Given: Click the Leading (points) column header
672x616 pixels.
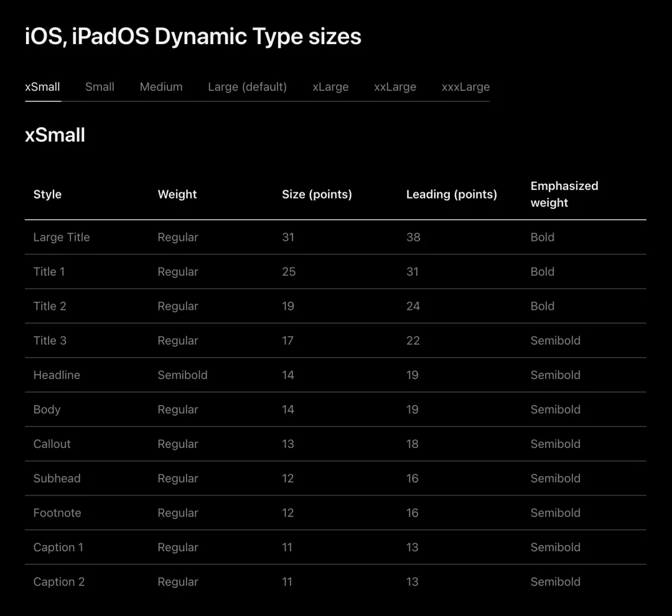Looking at the screenshot, I should point(451,194).
